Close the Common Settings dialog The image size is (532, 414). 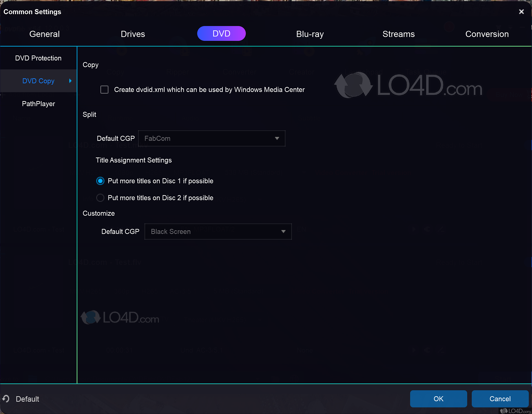click(521, 11)
